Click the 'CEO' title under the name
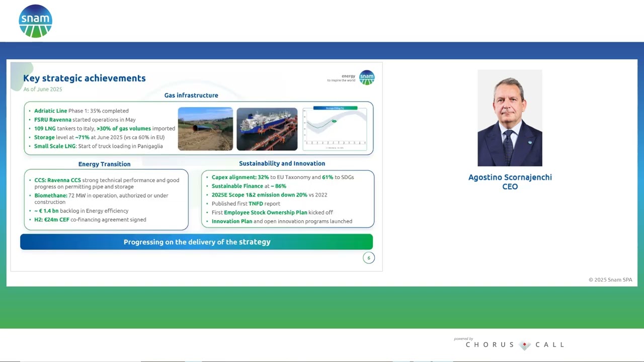 (510, 187)
